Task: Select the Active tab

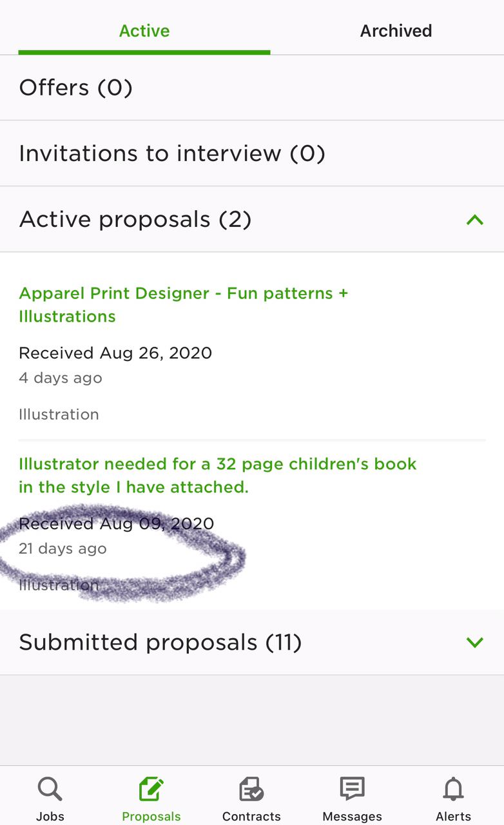Action: tap(144, 31)
